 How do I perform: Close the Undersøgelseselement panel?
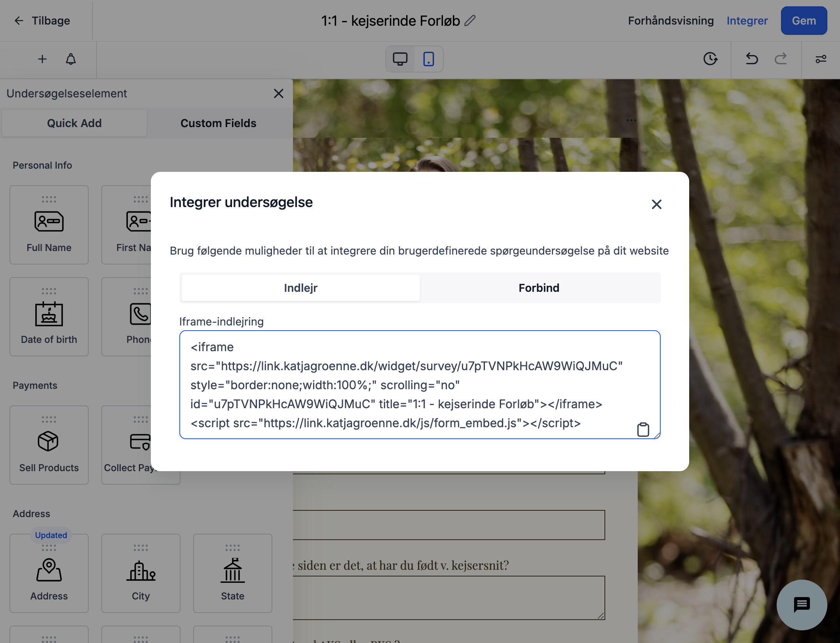point(279,93)
